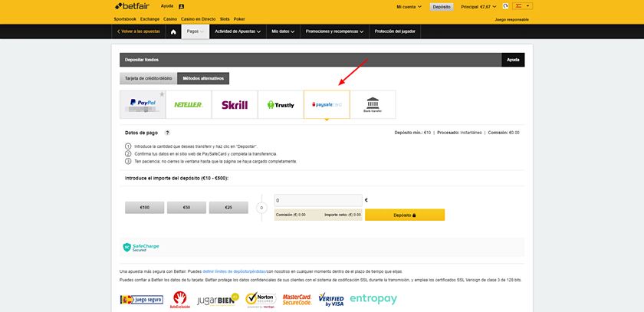
Task: Click the SafeCharge Secured badge
Action: tap(141, 247)
